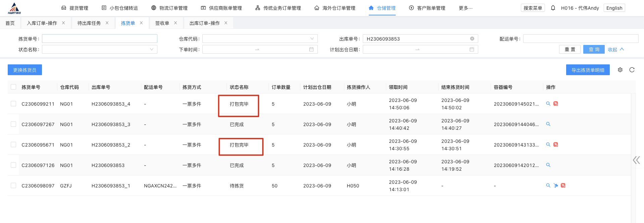Open the 客户账单管理 menu
The width and height of the screenshot is (644, 223).
point(427,8)
